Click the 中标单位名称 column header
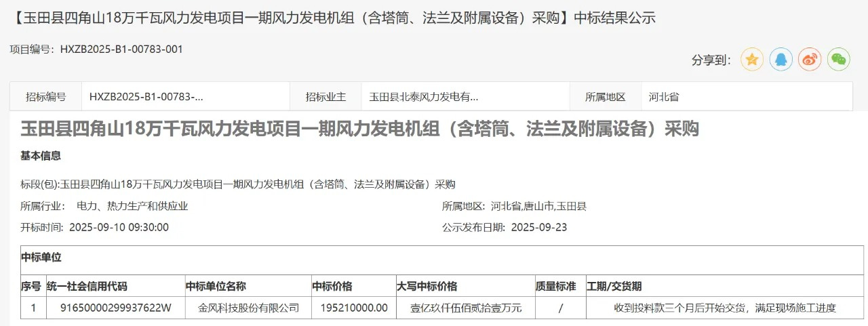Viewport: 868px width, 326px height. (x=248, y=286)
